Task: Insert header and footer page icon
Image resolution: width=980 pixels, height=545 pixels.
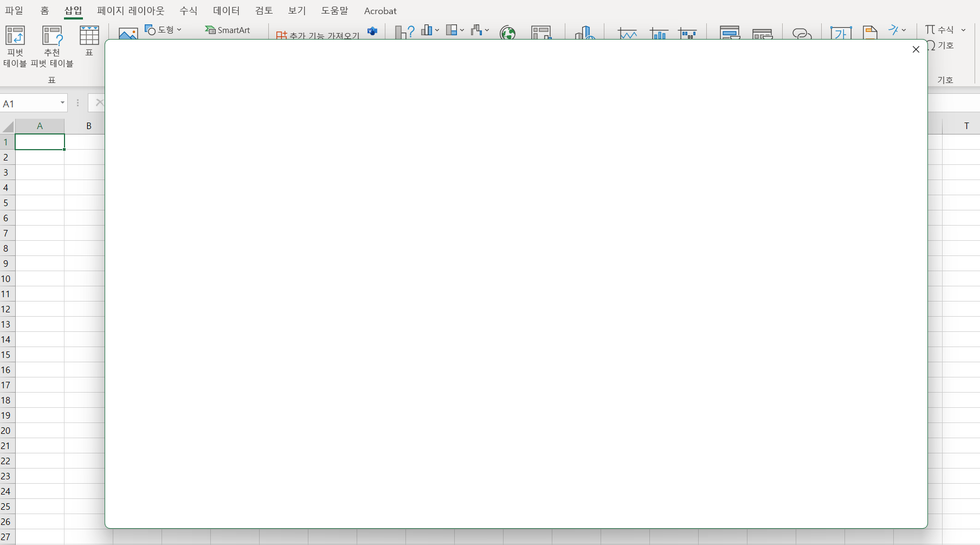Action: 870,33
